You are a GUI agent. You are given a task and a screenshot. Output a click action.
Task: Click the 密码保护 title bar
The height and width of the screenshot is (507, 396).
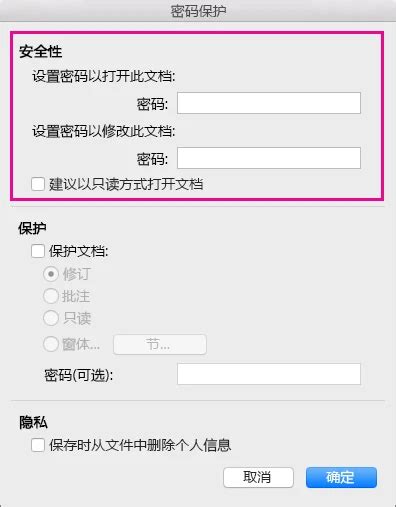[x=198, y=11]
